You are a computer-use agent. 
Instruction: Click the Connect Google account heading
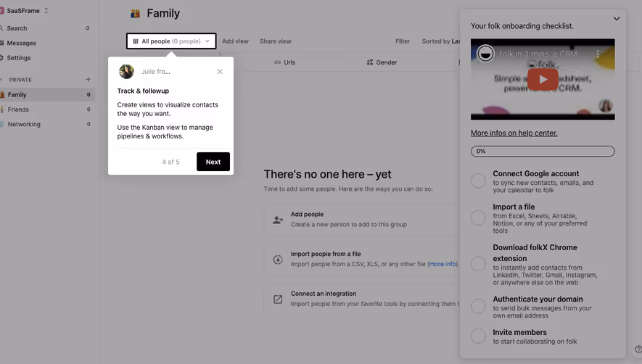click(x=535, y=173)
